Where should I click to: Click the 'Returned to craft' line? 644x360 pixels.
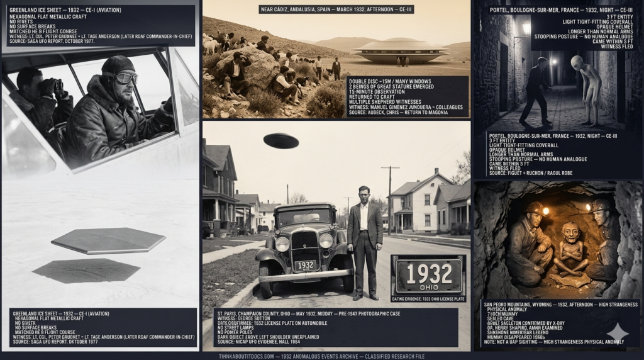[x=371, y=96]
